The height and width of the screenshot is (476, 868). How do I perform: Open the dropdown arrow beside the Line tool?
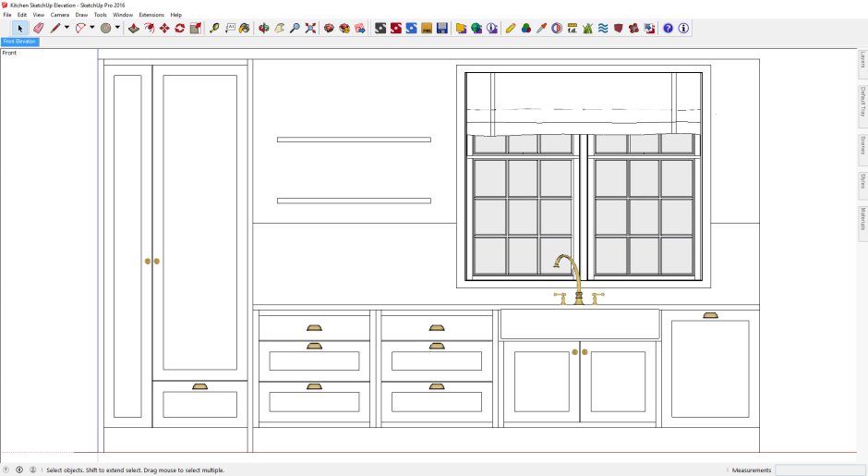point(66,28)
